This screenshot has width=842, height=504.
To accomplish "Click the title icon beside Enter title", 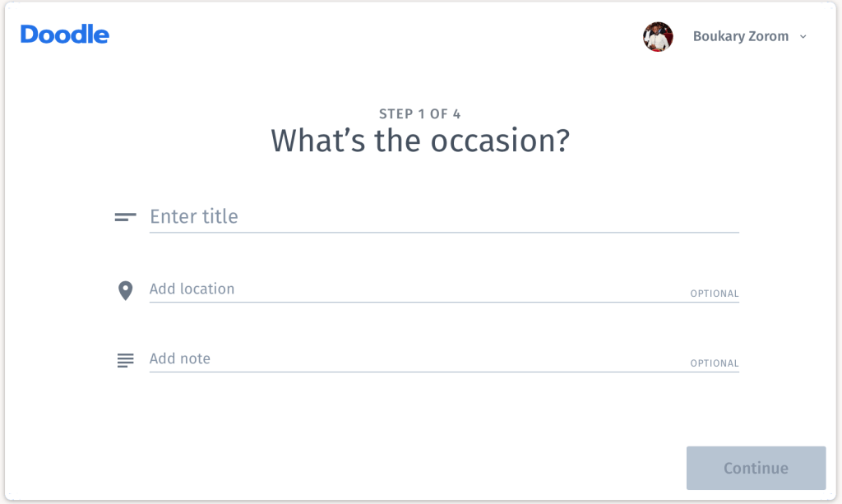I will [125, 217].
